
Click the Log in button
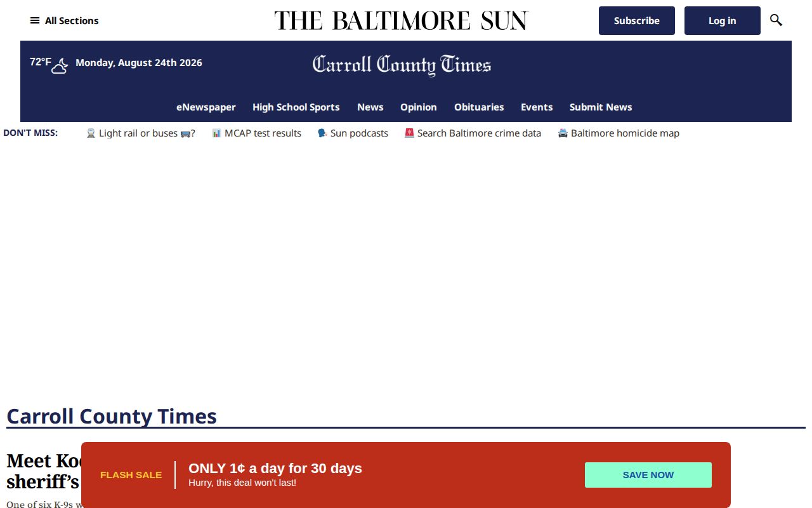click(723, 20)
